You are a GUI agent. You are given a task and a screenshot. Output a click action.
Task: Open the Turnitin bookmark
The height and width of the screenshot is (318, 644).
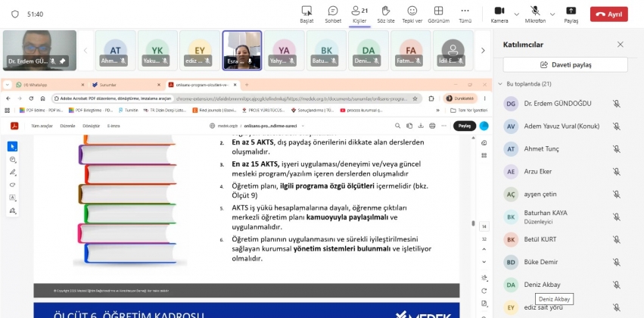pos(128,110)
